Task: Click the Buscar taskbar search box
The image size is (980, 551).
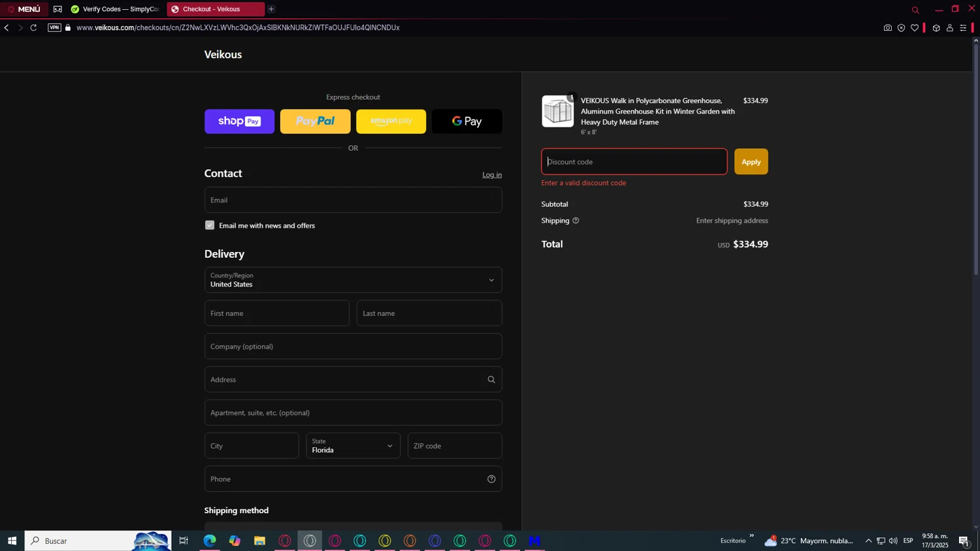Action: [98, 541]
